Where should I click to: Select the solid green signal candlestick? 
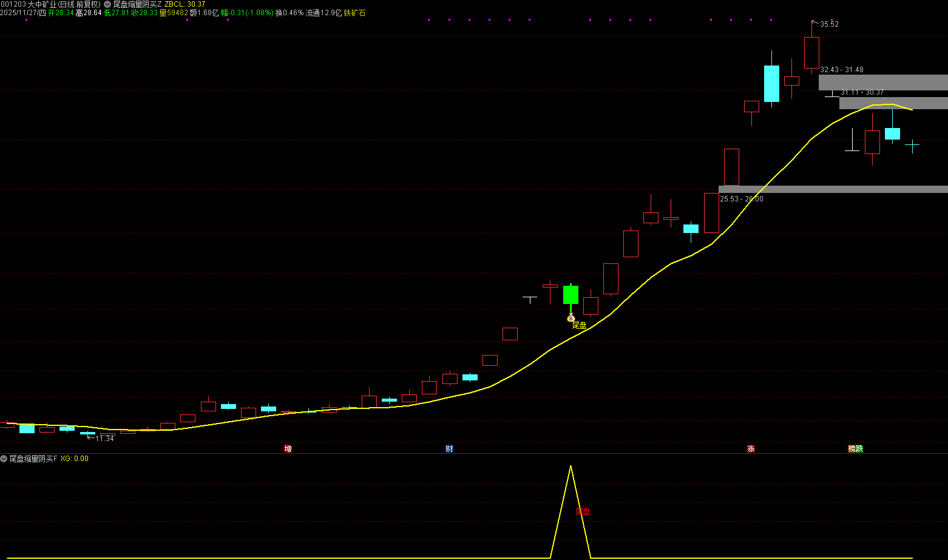(x=570, y=295)
